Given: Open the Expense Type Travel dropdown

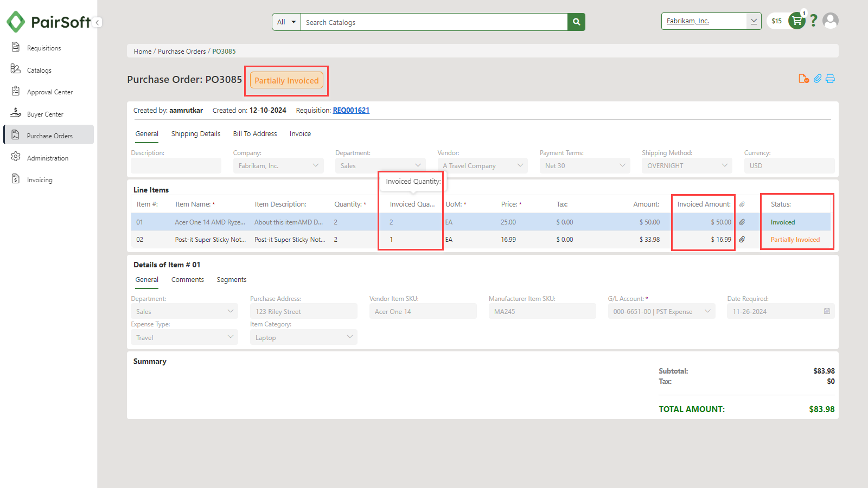Looking at the screenshot, I should (184, 337).
